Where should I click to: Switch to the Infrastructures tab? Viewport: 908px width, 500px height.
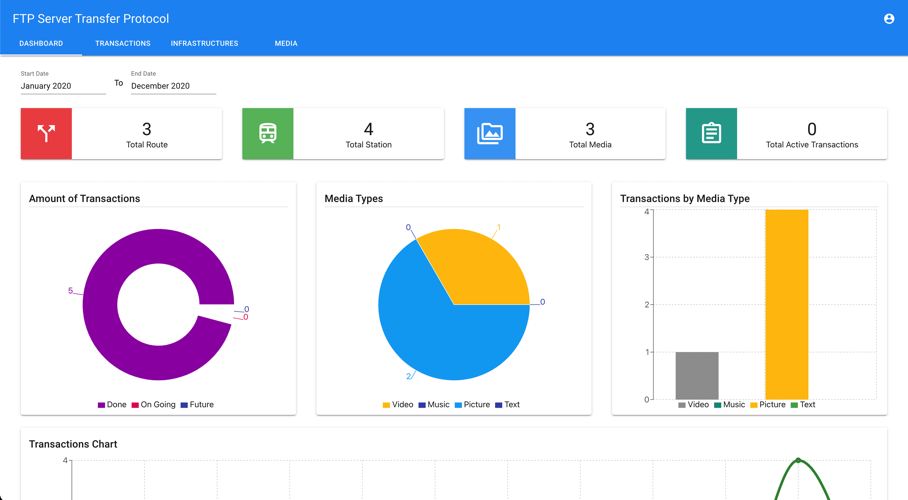[x=204, y=44]
